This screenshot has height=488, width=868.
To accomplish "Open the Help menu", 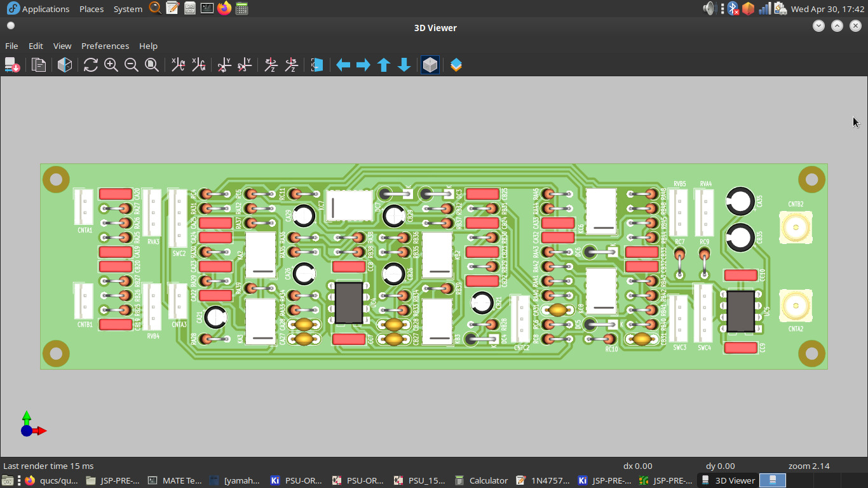I will click(148, 46).
